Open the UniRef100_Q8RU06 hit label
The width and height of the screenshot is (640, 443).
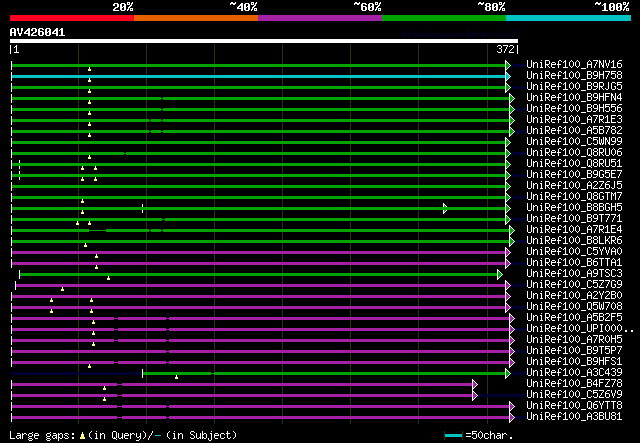574,153
